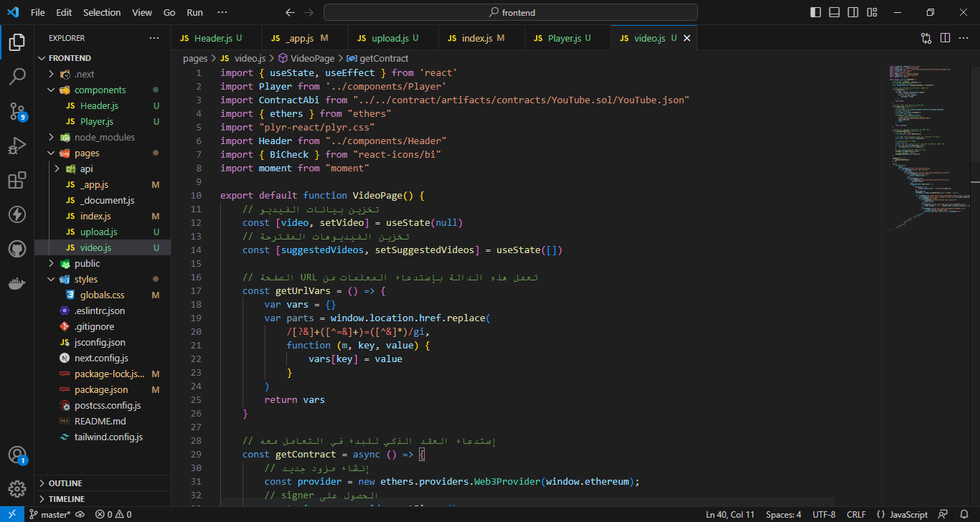Open the GitHub panel icon
This screenshot has width=980, height=522.
pyautogui.click(x=17, y=249)
